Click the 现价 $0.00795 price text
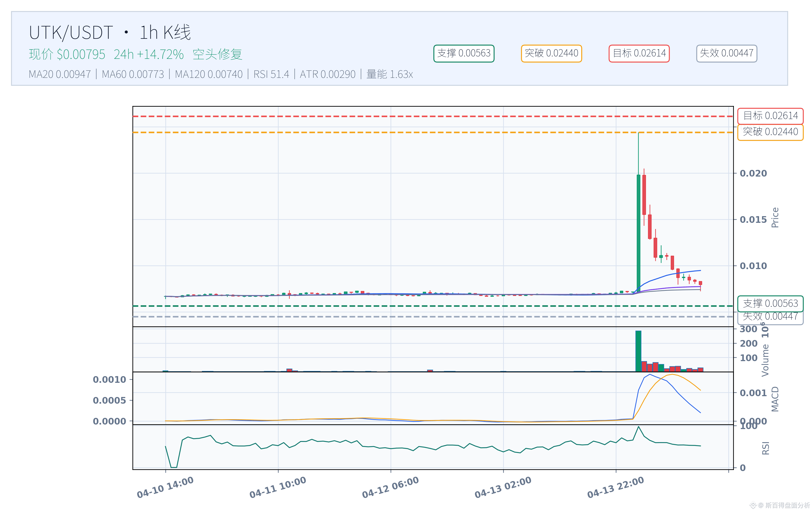 point(67,54)
